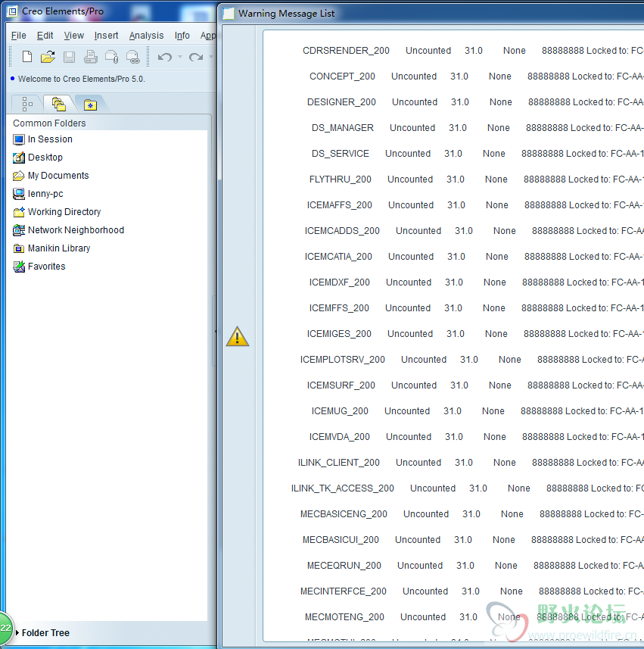Click the FLYTHRU_200 license entry
The image size is (644, 649).
click(340, 179)
